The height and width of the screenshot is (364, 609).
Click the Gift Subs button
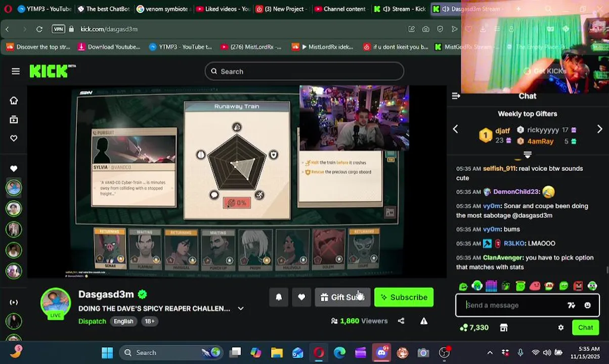(343, 297)
